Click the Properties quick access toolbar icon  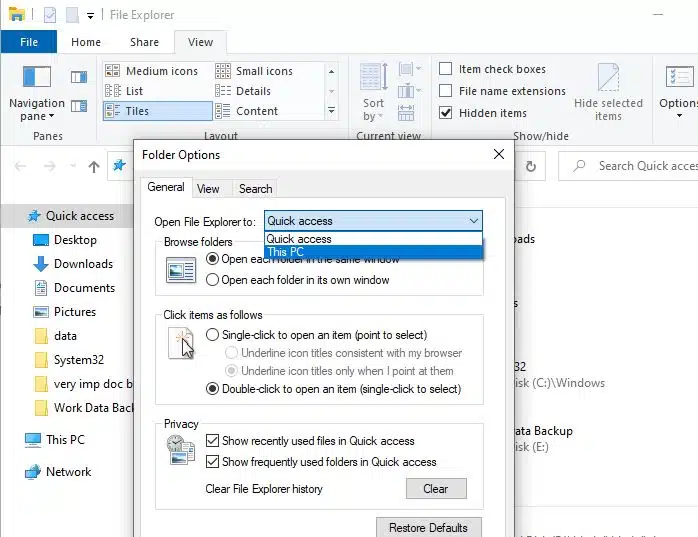click(x=50, y=15)
